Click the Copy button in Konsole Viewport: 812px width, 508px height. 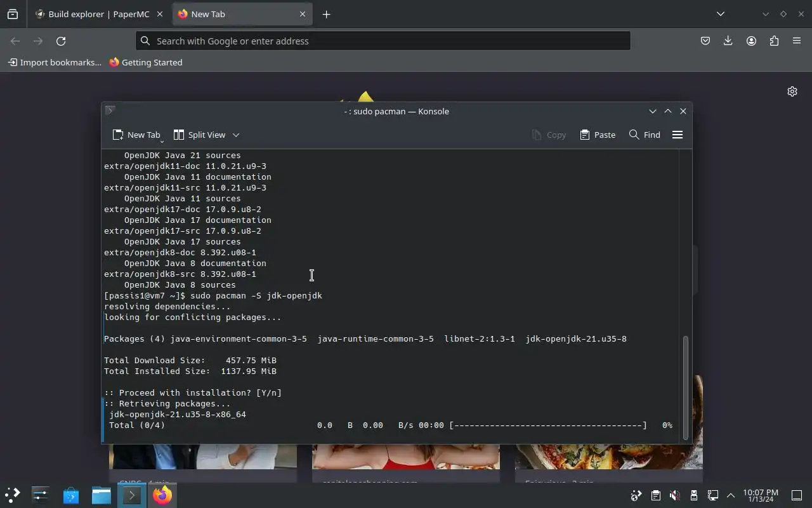tap(549, 135)
